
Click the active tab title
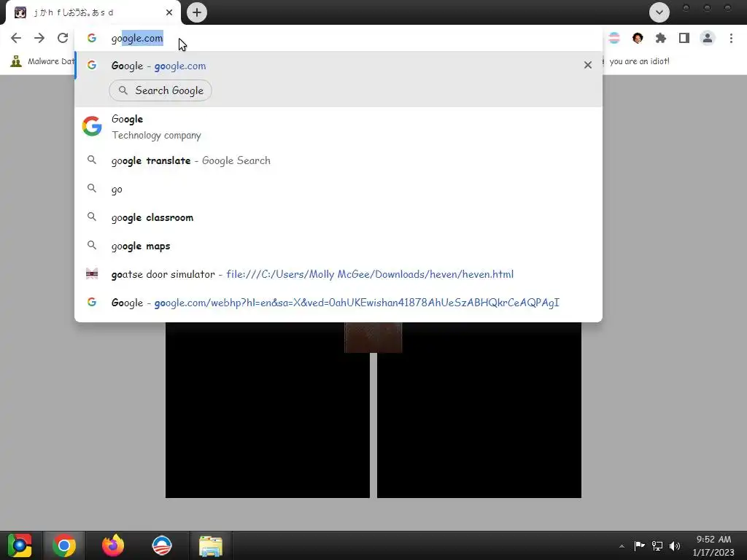74,13
